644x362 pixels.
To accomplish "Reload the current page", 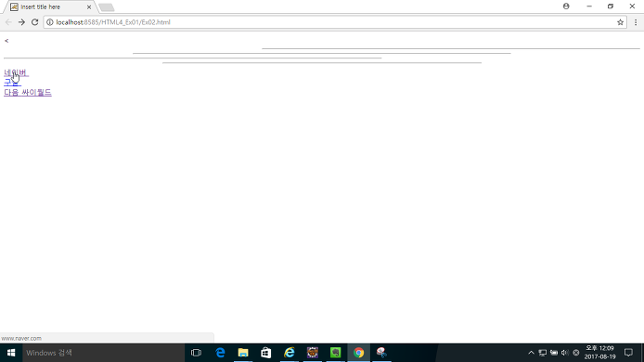I will coord(35,22).
